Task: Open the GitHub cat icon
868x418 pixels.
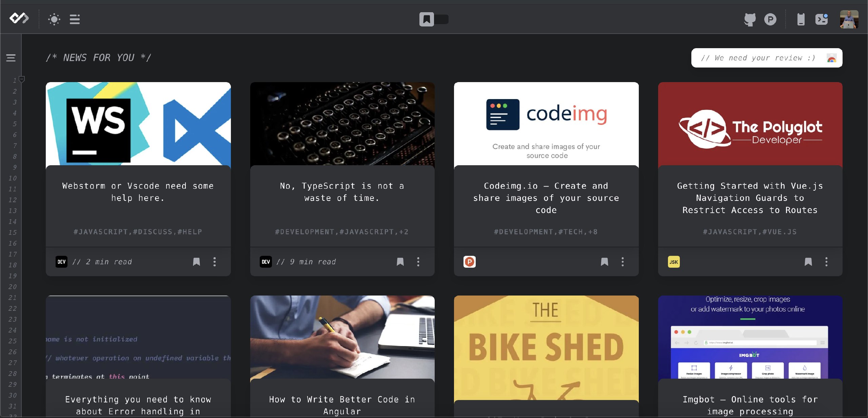Action: (x=750, y=19)
